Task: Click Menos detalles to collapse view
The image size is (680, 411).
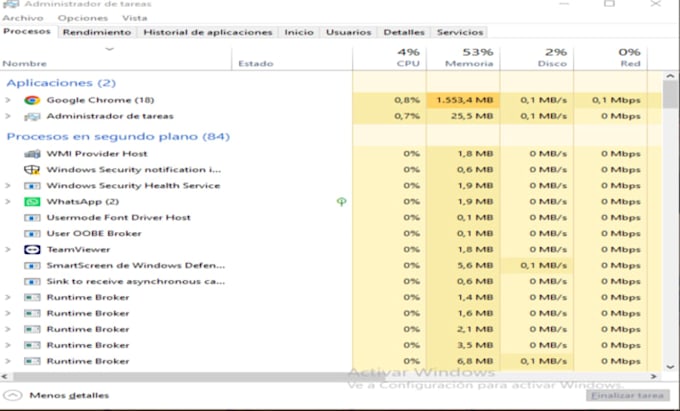Action: [x=69, y=395]
